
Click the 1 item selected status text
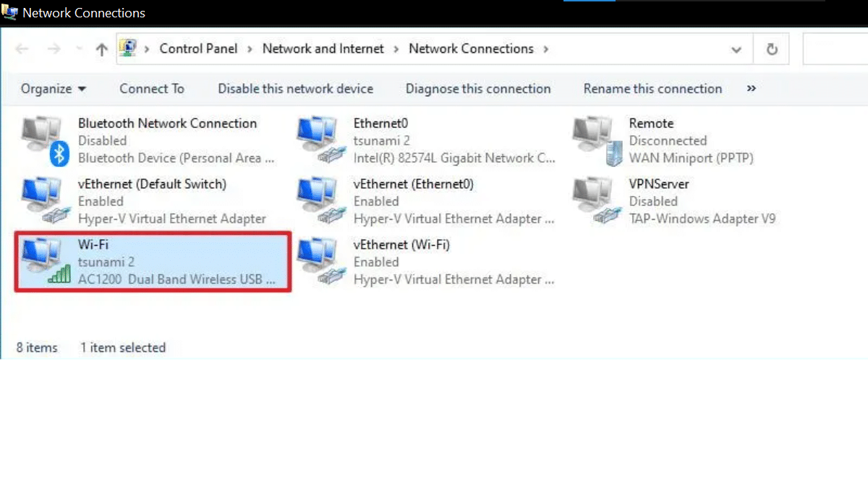pos(123,348)
